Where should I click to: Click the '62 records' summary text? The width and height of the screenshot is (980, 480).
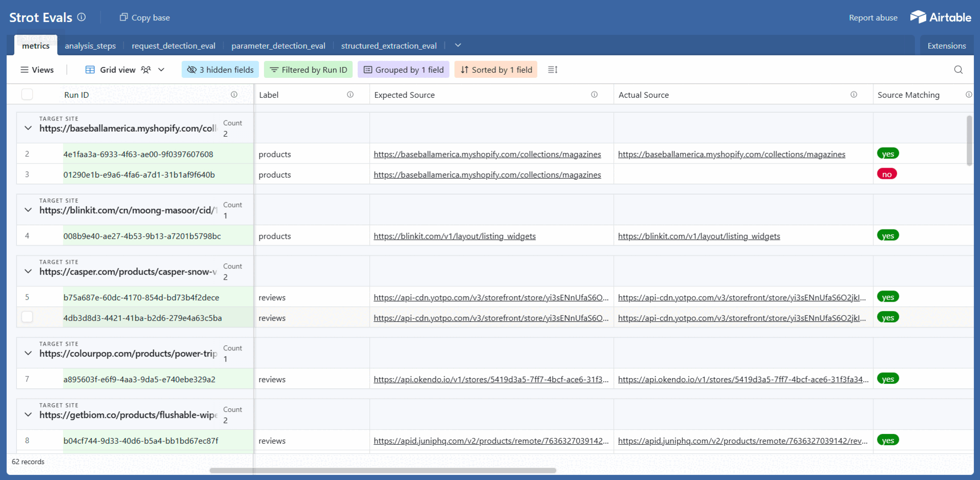(28, 462)
